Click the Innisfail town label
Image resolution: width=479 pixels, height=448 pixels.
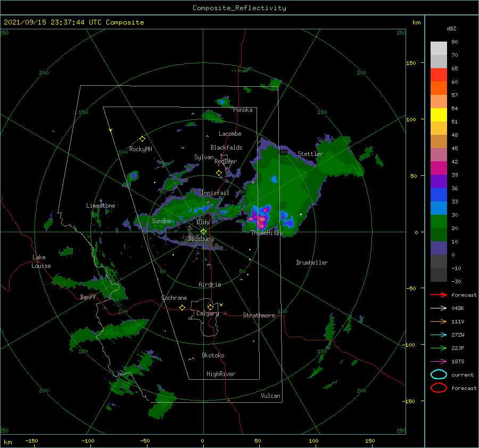point(215,193)
